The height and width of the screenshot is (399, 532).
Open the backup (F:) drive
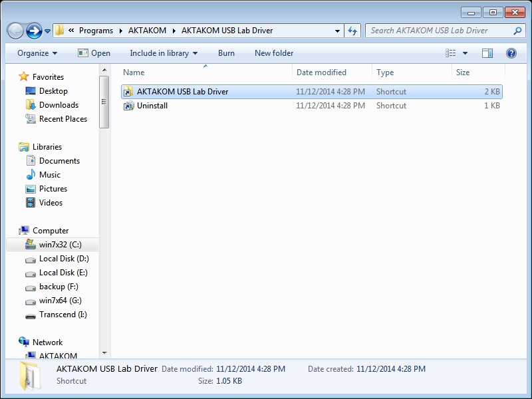pyautogui.click(x=59, y=287)
